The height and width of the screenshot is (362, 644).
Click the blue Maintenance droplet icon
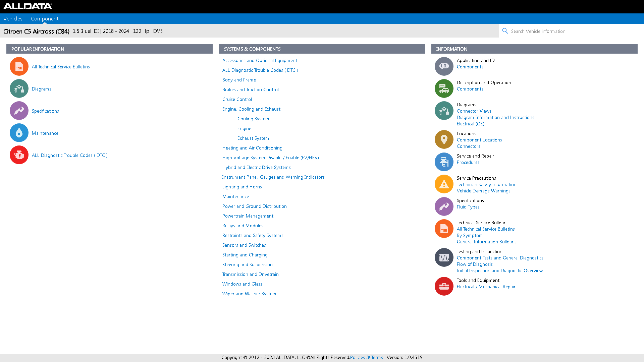(x=19, y=133)
